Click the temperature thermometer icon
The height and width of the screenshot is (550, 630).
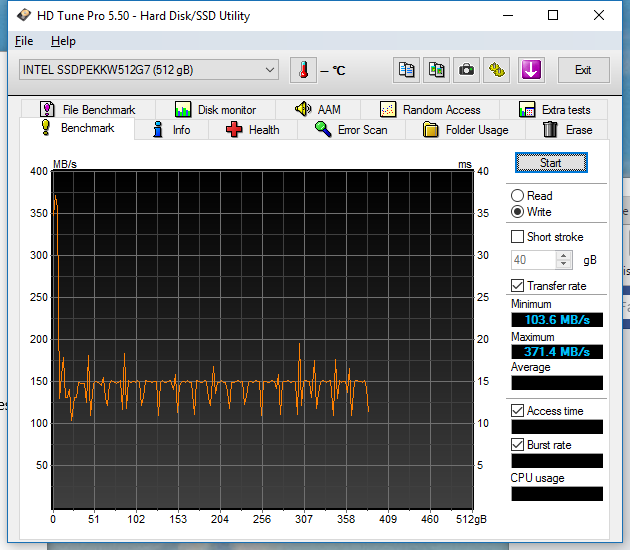[303, 70]
